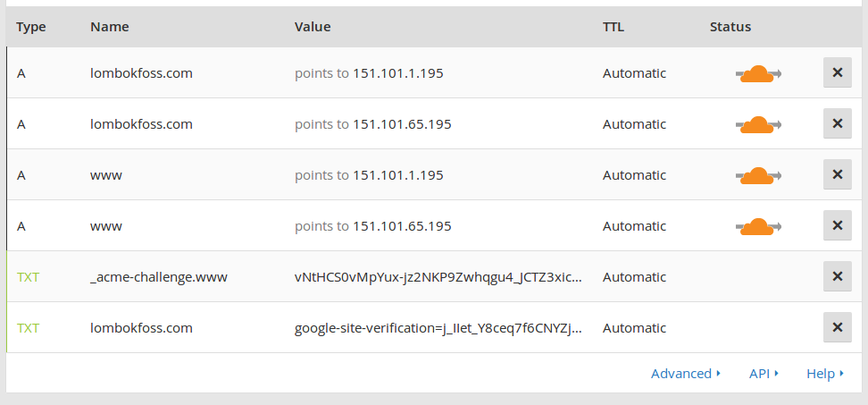Edit name www in 151.101.65.195 row

(x=105, y=226)
